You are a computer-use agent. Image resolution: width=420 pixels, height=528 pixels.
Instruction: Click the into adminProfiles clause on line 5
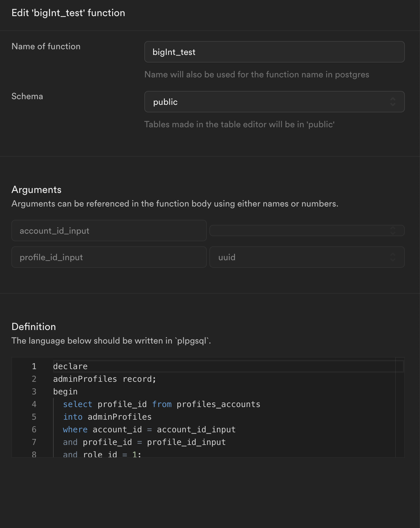(x=107, y=417)
